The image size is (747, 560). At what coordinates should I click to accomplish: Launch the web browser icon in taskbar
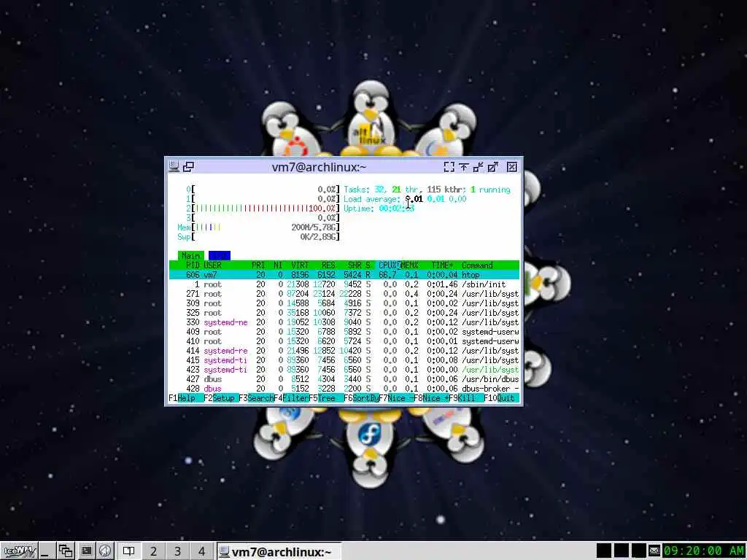click(105, 551)
